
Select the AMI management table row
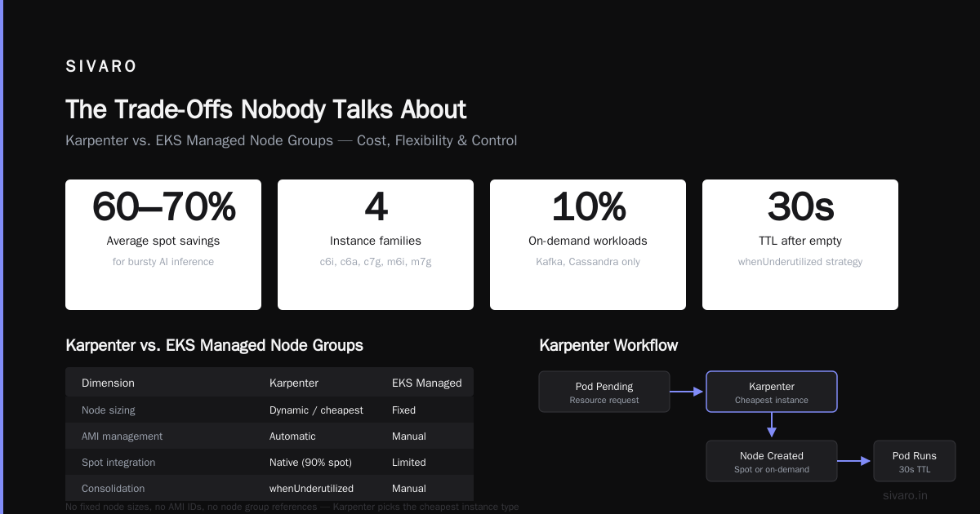pyautogui.click(x=269, y=436)
